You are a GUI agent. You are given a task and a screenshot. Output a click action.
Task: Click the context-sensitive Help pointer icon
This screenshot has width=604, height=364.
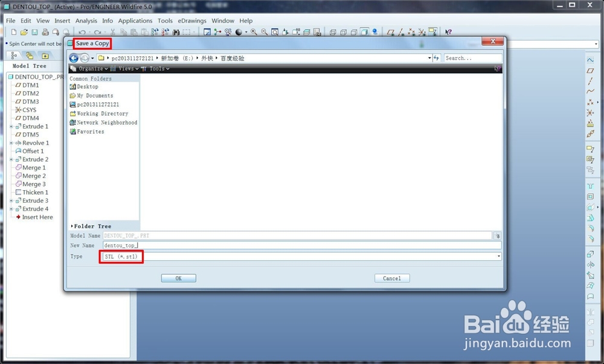pyautogui.click(x=448, y=32)
